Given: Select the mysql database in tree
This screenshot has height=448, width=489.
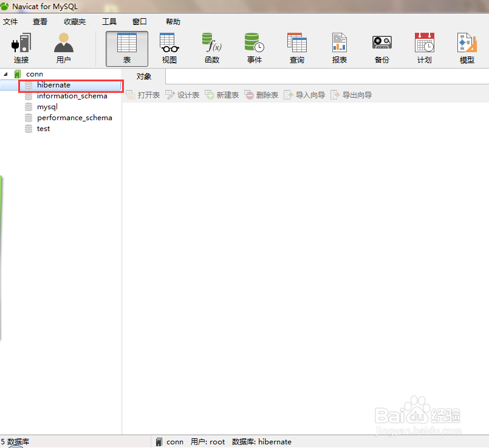Looking at the screenshot, I should 47,107.
